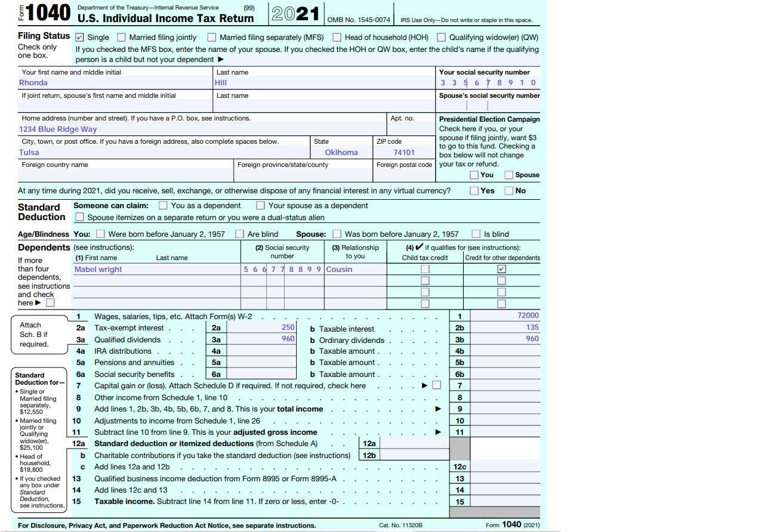Check the You as a dependent box
Viewport: 783px width, 532px height.
click(x=163, y=205)
